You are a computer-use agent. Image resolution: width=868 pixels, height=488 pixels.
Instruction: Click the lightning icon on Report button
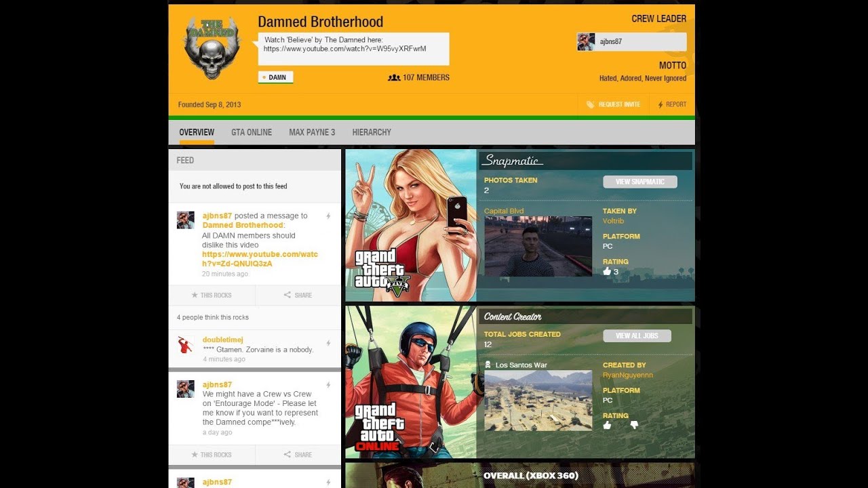point(660,105)
